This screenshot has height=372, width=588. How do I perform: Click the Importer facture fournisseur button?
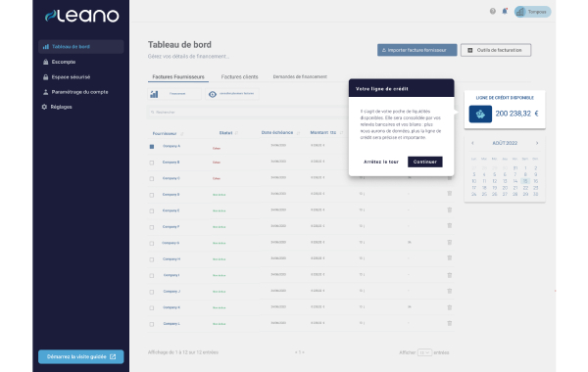pyautogui.click(x=417, y=50)
